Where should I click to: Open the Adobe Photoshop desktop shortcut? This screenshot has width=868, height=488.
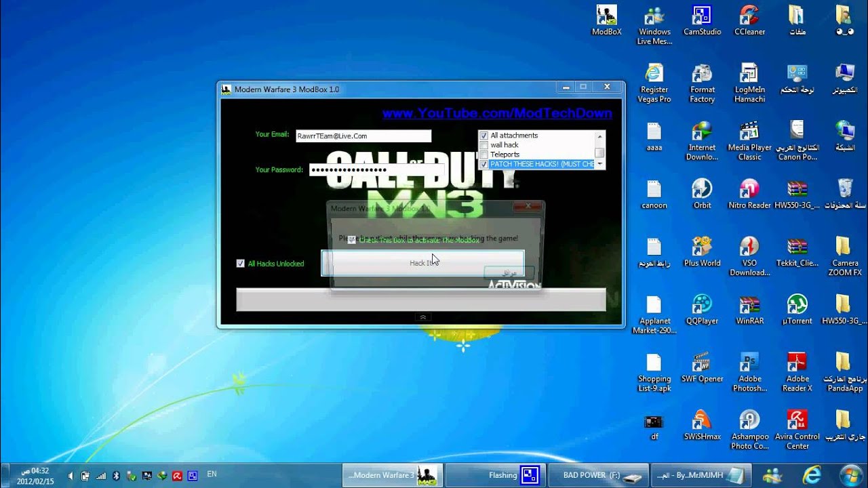coord(749,373)
